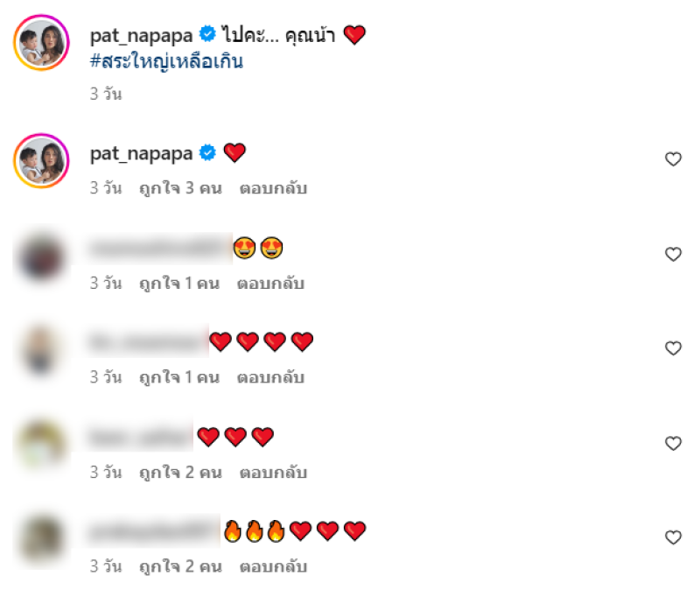
Task: Click pat_napapa avatar beside heart comment
Action: point(41,161)
